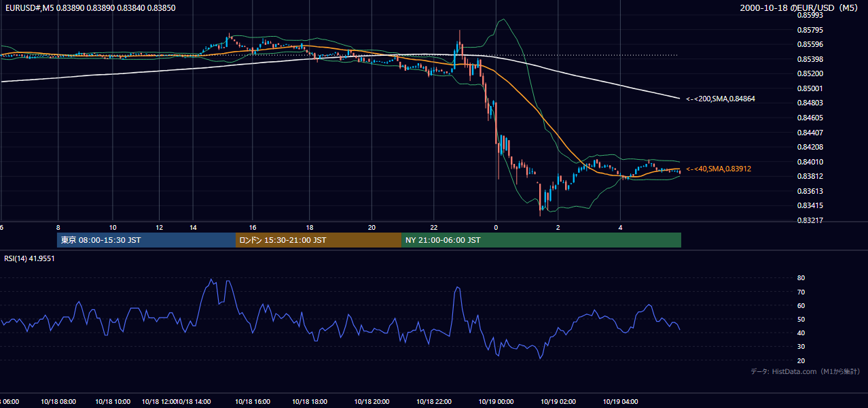
Task: Click price axis value 0.85398
Action: (810, 59)
